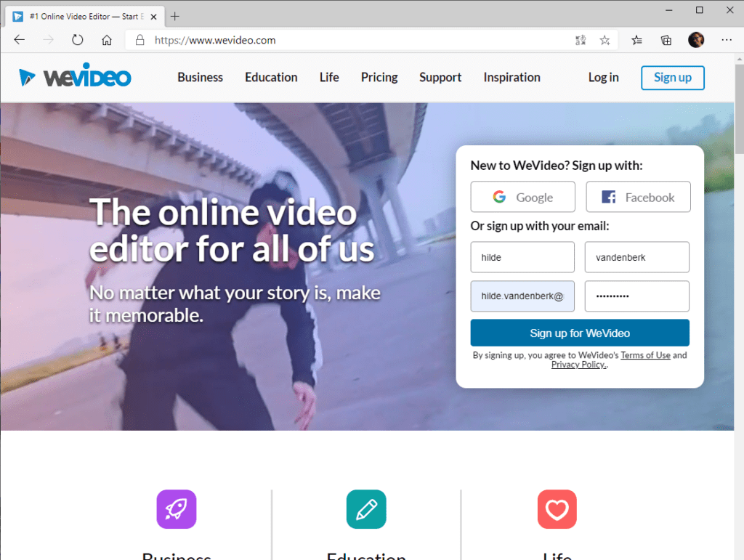
Task: Click the 'Or sign up with your email:' text
Action: [540, 226]
